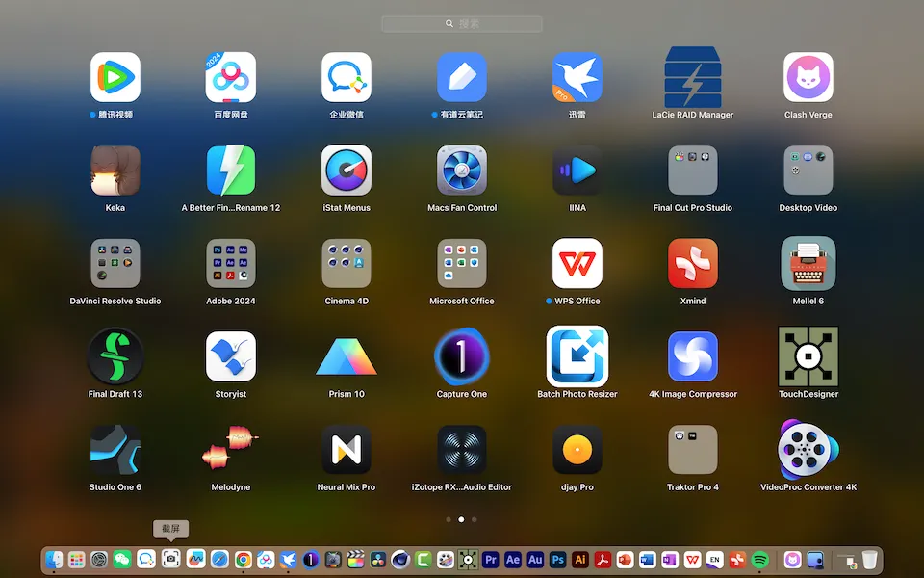Open the Xmind app

[693, 264]
